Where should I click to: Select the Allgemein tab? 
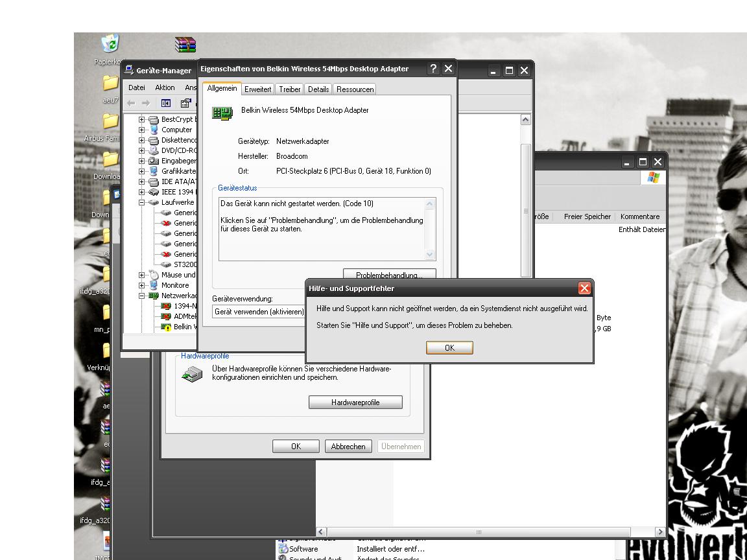point(222,88)
